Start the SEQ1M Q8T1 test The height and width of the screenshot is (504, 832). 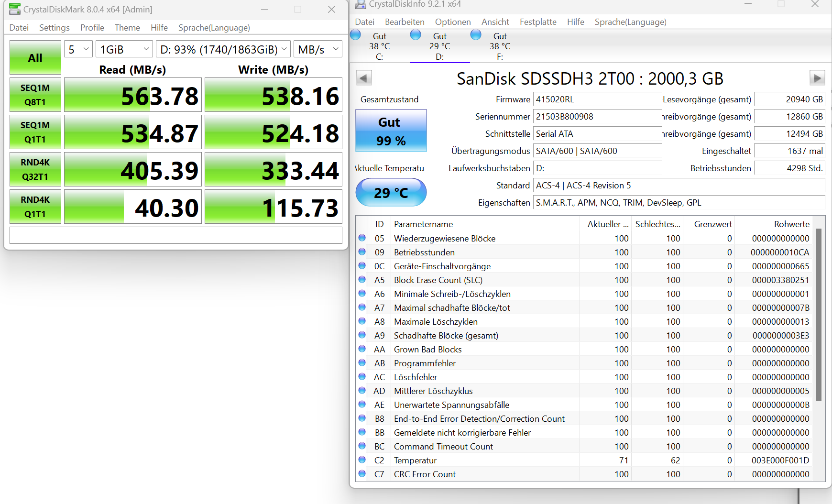point(35,95)
